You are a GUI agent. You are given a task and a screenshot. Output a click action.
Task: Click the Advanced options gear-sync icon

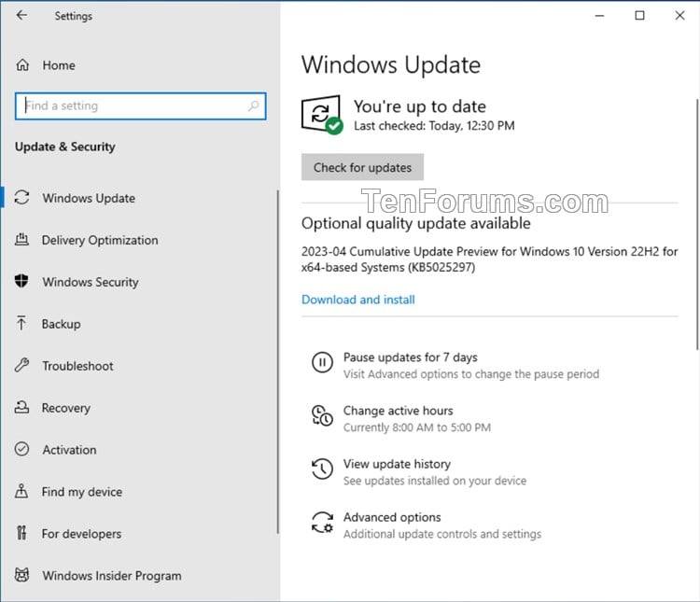click(322, 522)
